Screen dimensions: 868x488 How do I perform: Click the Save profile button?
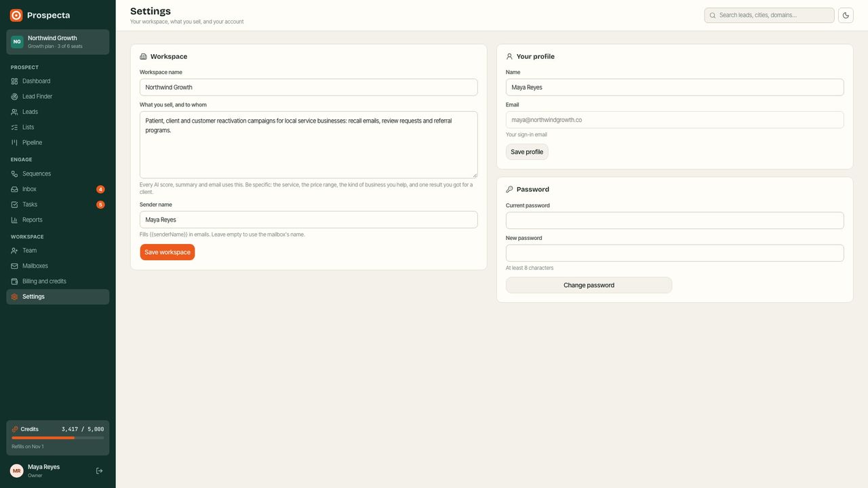tap(527, 152)
